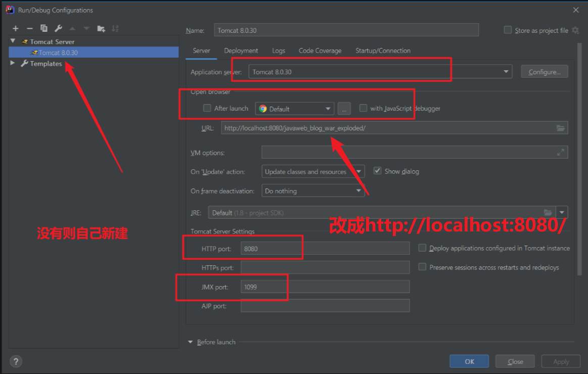
Task: Click the folder icon in the URL field
Action: pos(560,128)
